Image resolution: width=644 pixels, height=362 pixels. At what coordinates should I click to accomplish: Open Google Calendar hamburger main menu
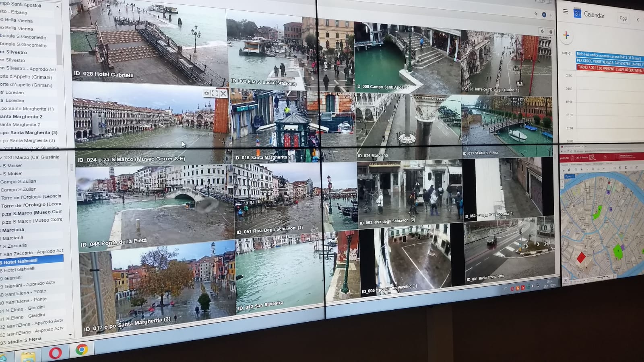566,12
